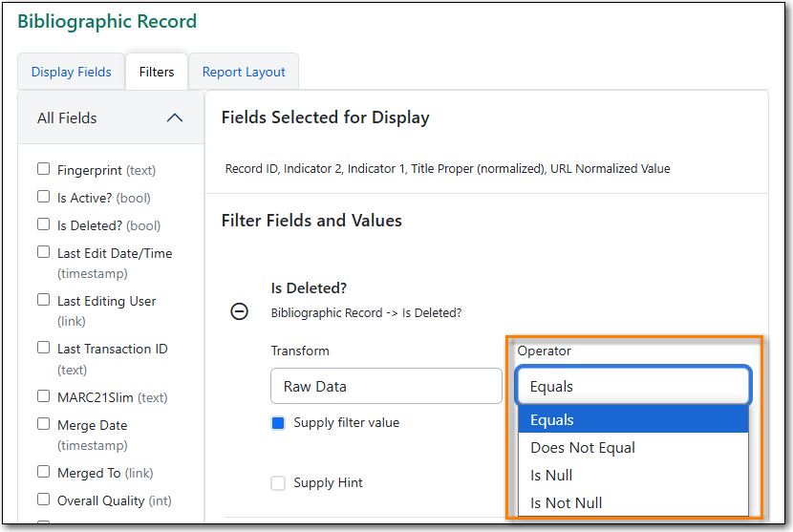Check the Fingerprint field checkbox
Viewport: 793px width, 532px height.
pos(44,169)
